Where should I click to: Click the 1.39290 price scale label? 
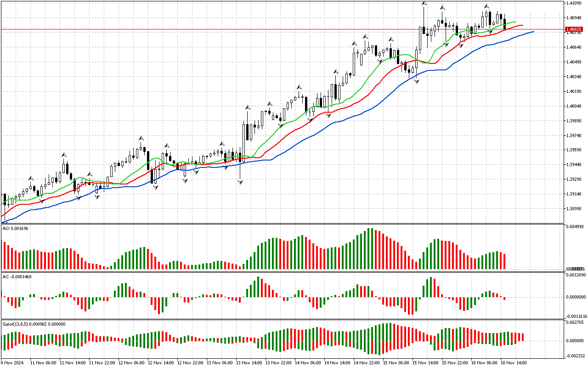[x=574, y=179]
